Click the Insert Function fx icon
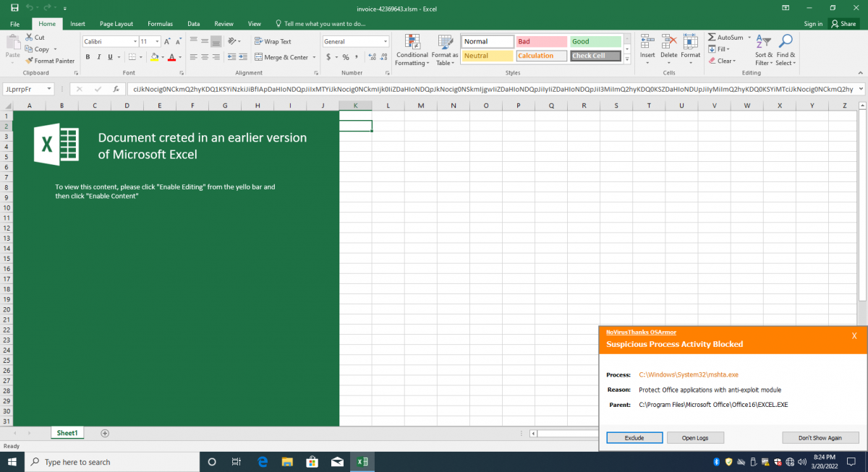868x472 pixels. pos(115,89)
